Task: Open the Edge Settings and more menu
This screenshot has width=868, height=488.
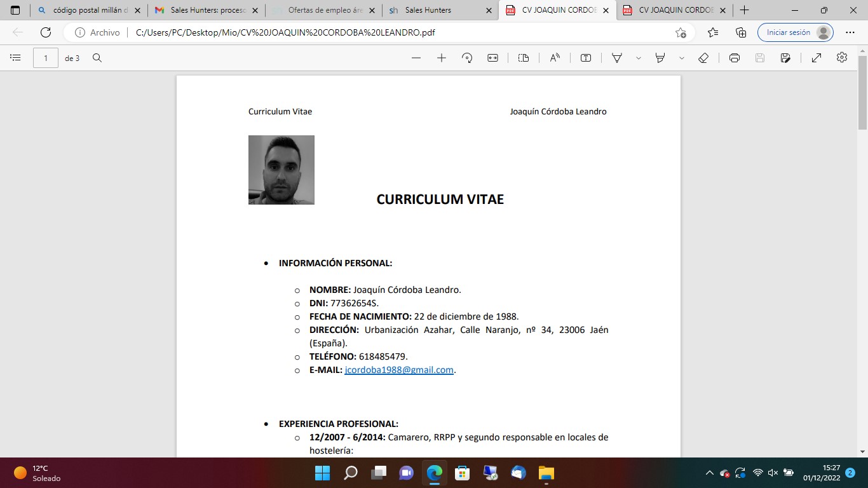Action: point(850,32)
